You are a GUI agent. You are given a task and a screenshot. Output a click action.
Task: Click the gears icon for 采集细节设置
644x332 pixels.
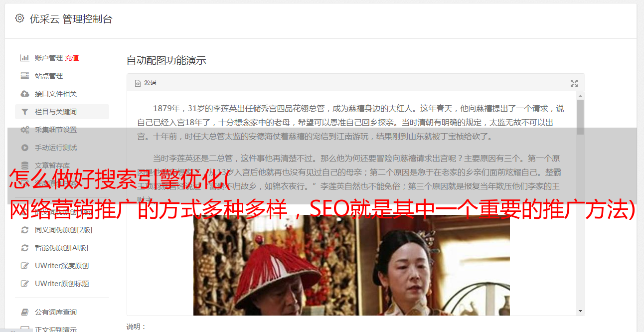coord(24,130)
